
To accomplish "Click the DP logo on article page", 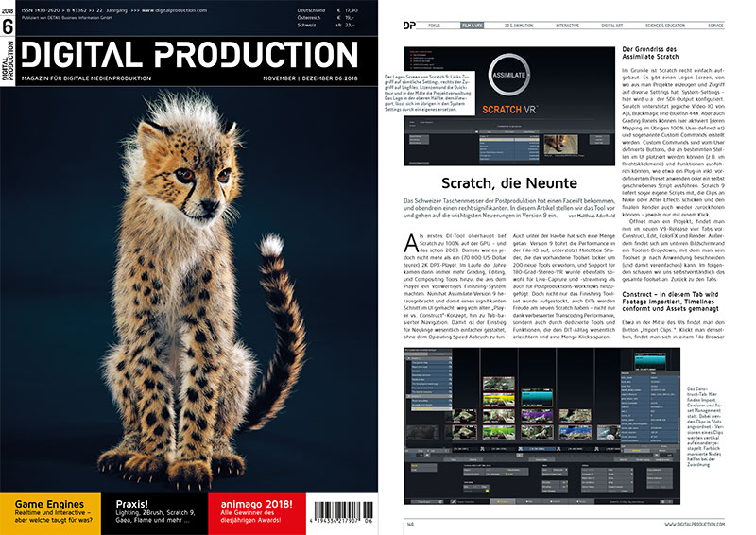I will click(409, 26).
